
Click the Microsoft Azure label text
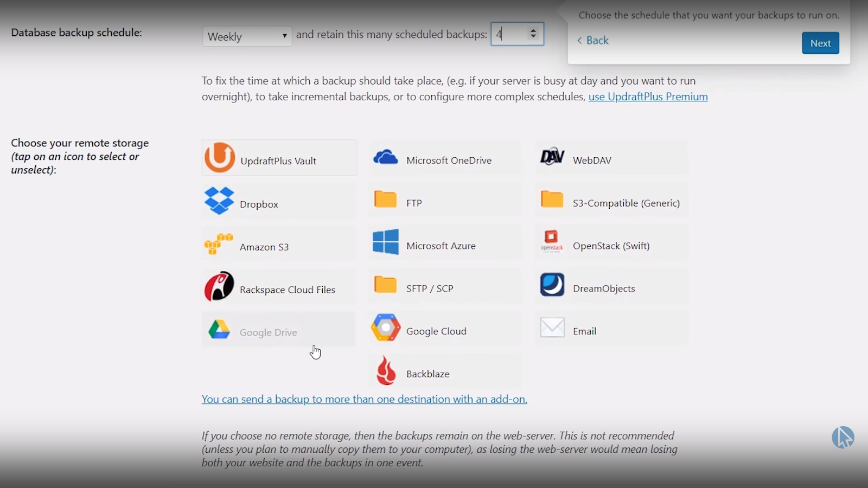pos(441,246)
